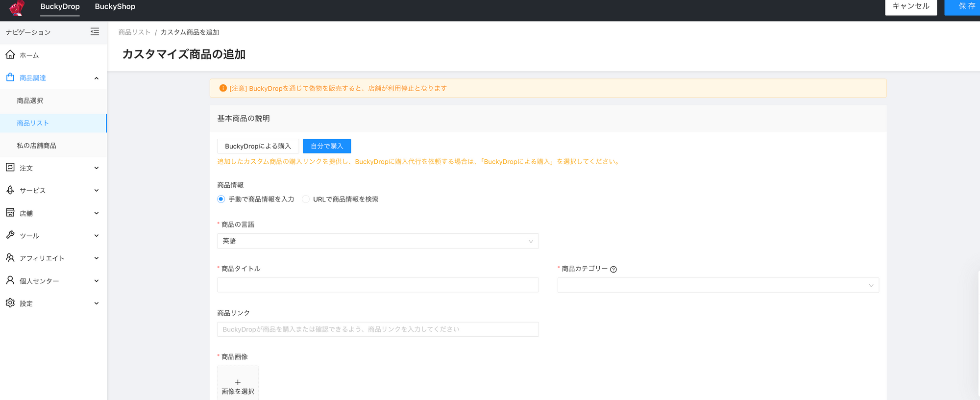Image resolution: width=980 pixels, height=400 pixels.
Task: Click the 基本商品の説明 section header
Action: [x=244, y=119]
